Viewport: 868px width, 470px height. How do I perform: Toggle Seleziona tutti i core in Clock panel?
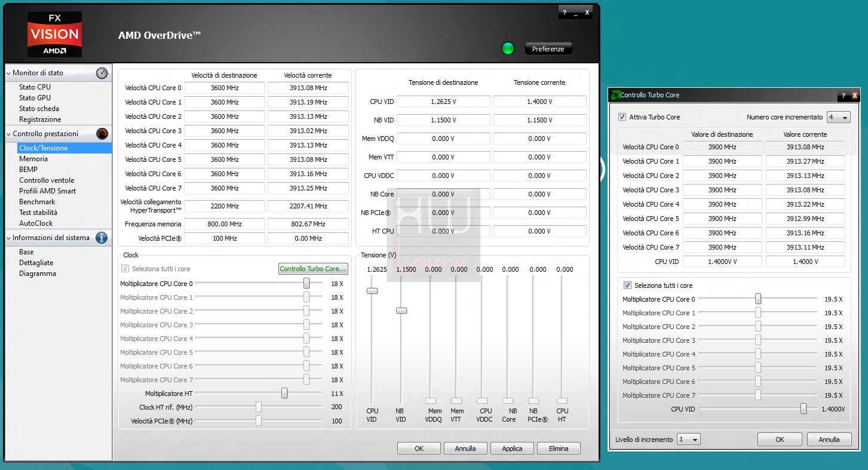125,269
